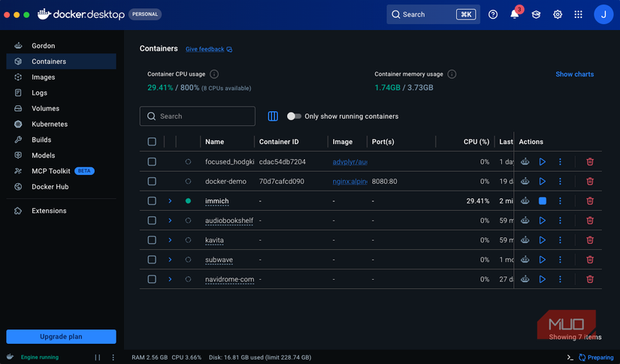Delete the immich stack
Screen dimensions: 620x364
pos(589,201)
